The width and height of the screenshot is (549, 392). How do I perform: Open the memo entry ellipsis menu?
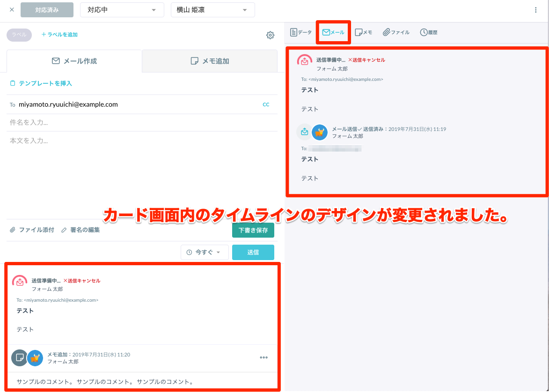tap(264, 357)
